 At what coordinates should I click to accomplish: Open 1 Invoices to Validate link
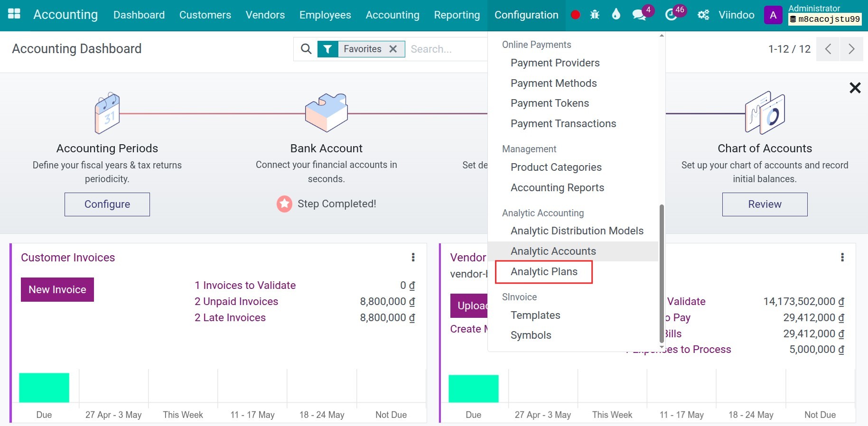pos(245,285)
